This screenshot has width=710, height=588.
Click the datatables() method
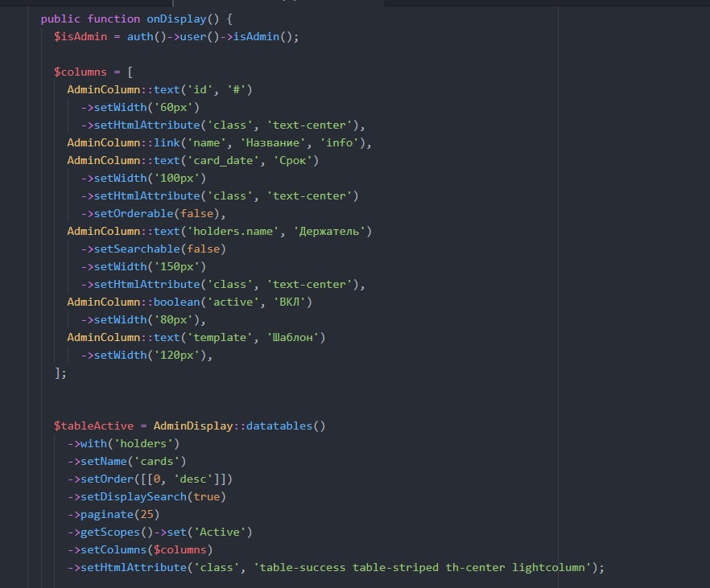(286, 426)
